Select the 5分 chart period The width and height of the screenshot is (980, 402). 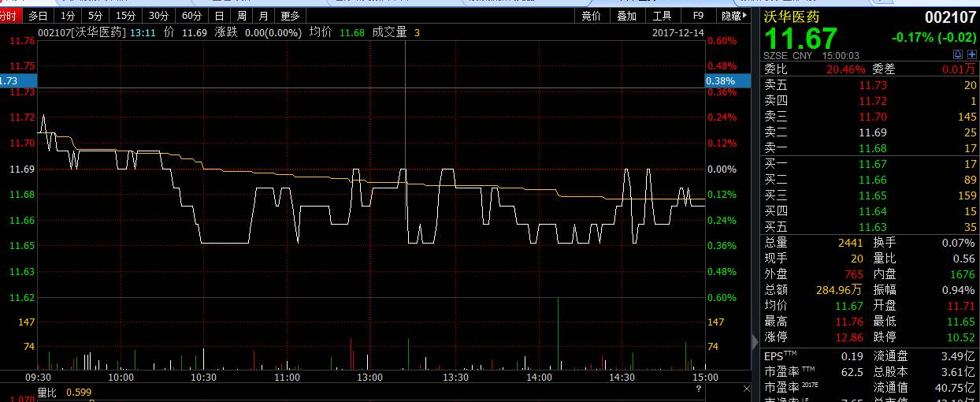click(95, 15)
